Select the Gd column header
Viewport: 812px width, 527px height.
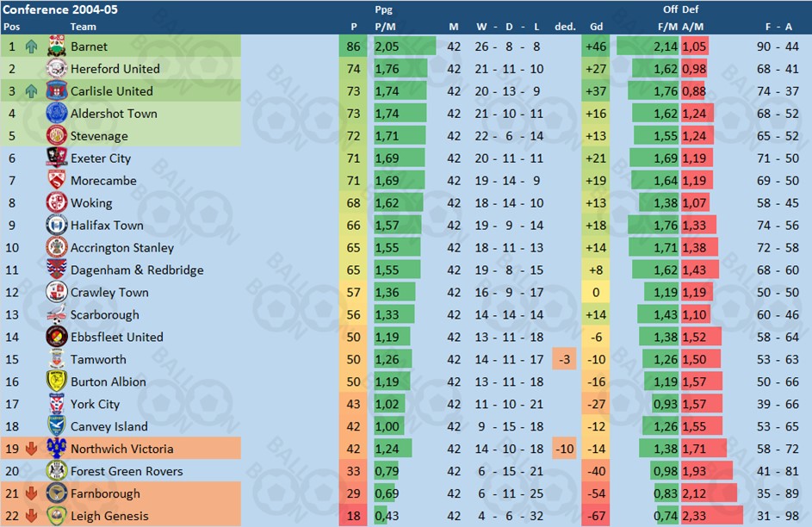596,27
